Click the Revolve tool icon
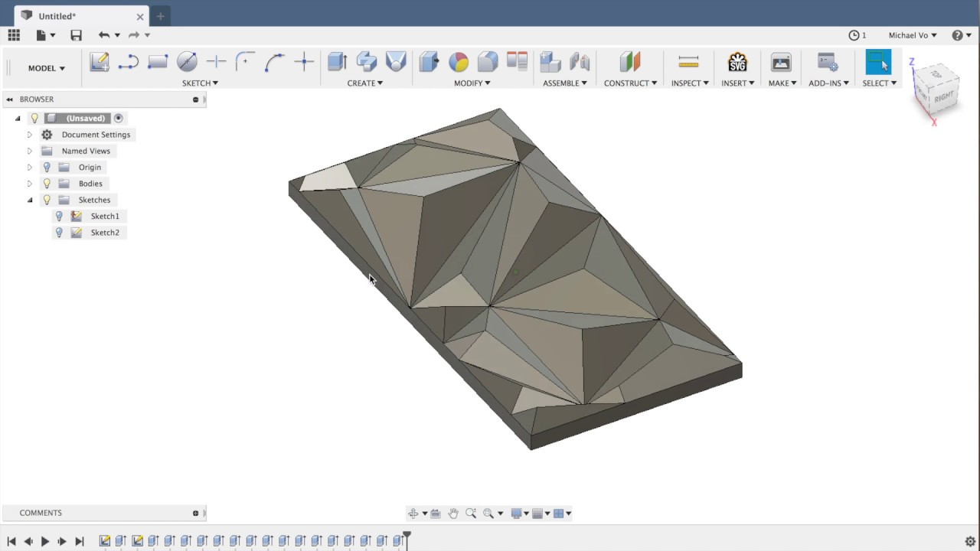The image size is (980, 551). 367,62
